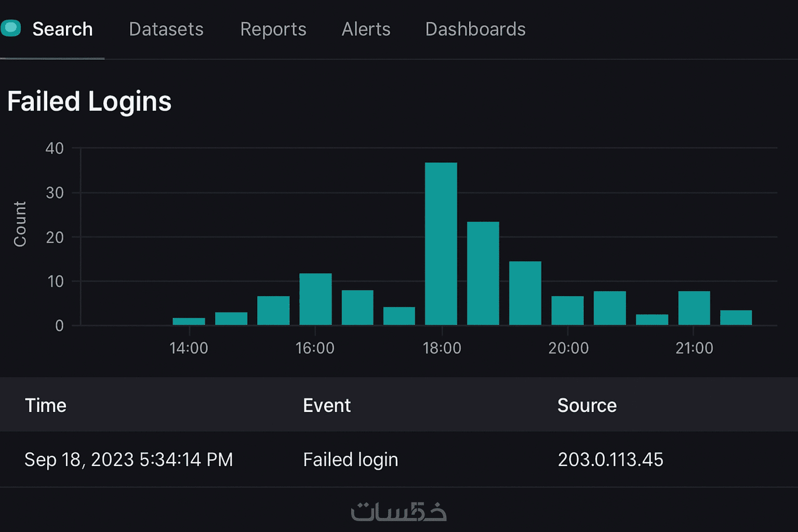Click the bar at 14:00

click(189, 321)
